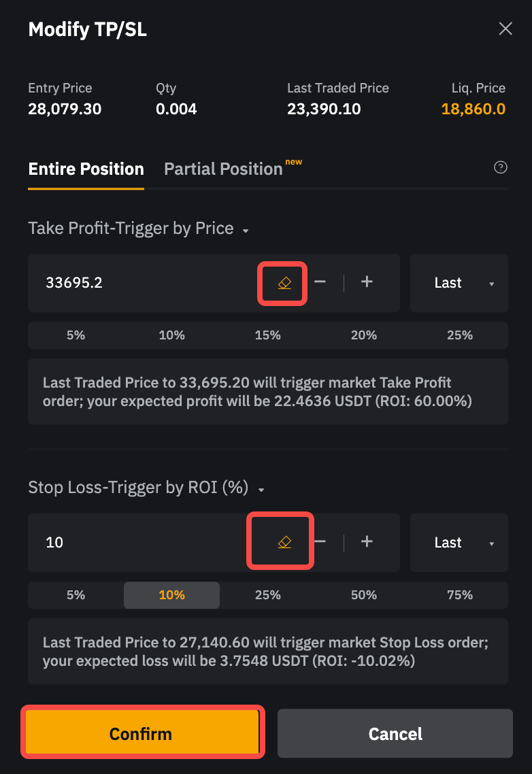The width and height of the screenshot is (532, 774).
Task: Select 5% Take Profit preset
Action: click(76, 335)
